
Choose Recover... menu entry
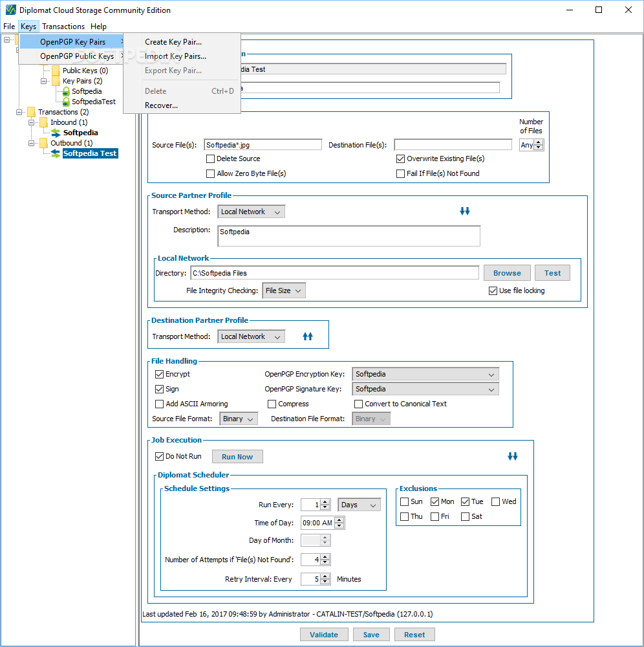182,105
